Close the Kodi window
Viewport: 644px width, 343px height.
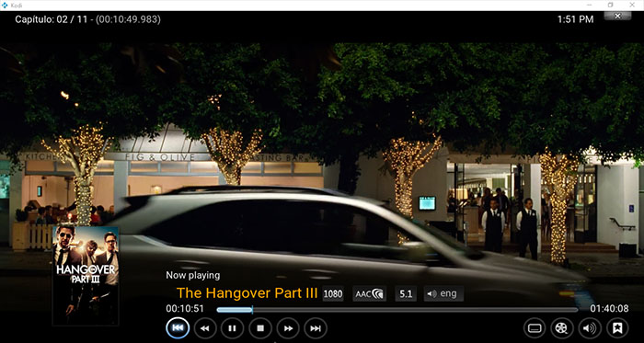(632, 5)
